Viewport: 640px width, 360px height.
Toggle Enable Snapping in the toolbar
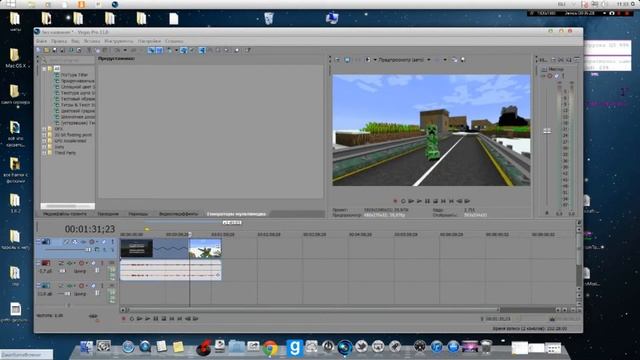pyautogui.click(x=151, y=50)
